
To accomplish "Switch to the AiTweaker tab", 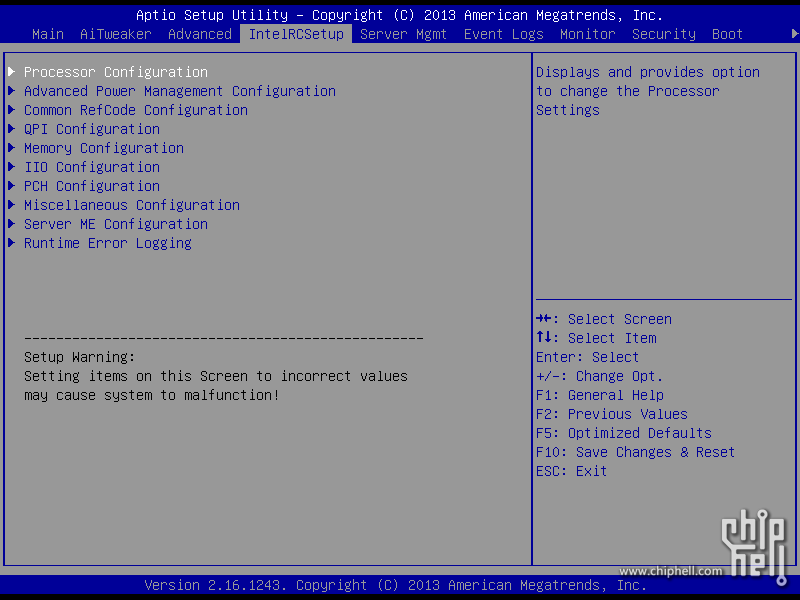I will 116,34.
